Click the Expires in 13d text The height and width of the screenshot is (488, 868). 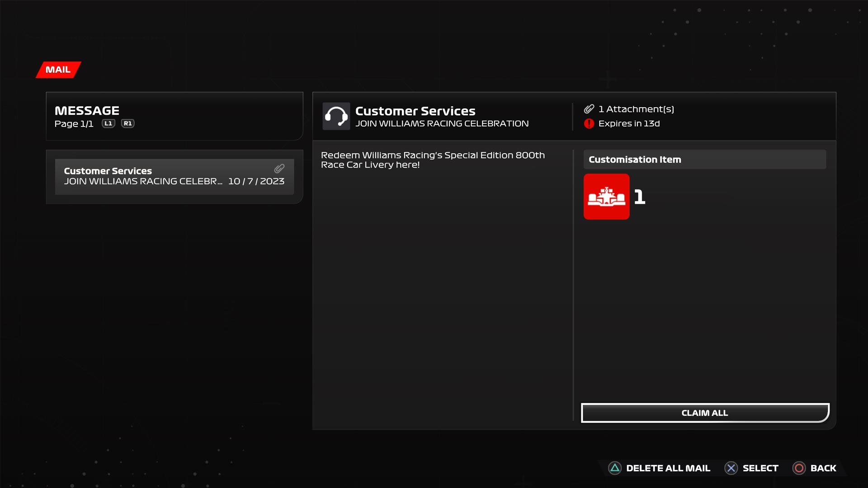pyautogui.click(x=629, y=123)
